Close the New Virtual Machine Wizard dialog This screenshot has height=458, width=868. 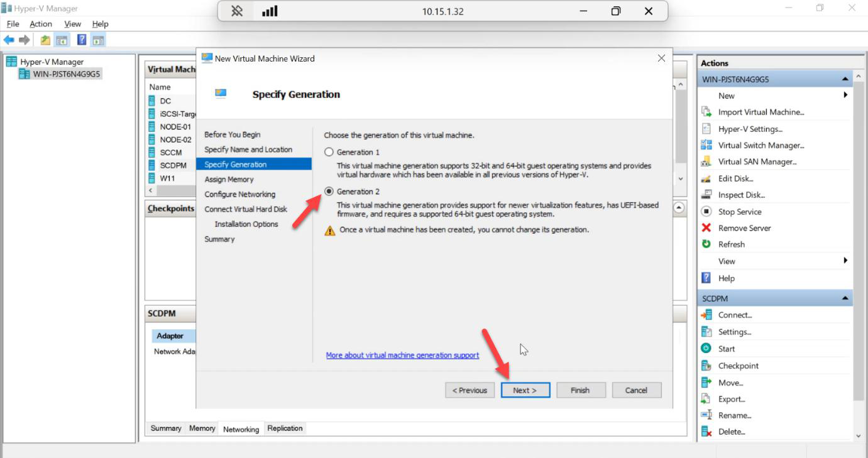click(x=661, y=58)
